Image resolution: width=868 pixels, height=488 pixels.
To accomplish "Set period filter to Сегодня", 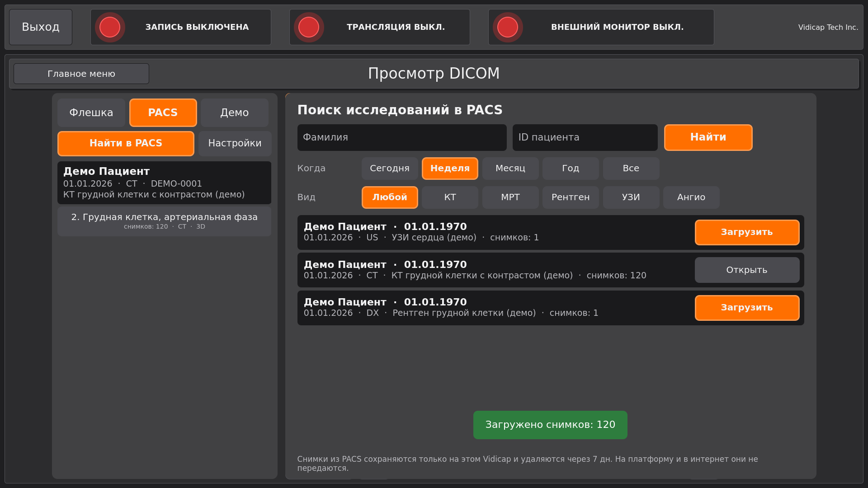I will pos(390,169).
